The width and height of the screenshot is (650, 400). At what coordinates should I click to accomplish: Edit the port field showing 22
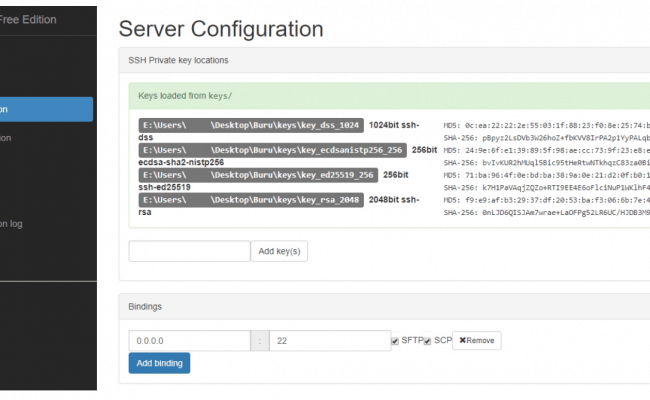(330, 341)
